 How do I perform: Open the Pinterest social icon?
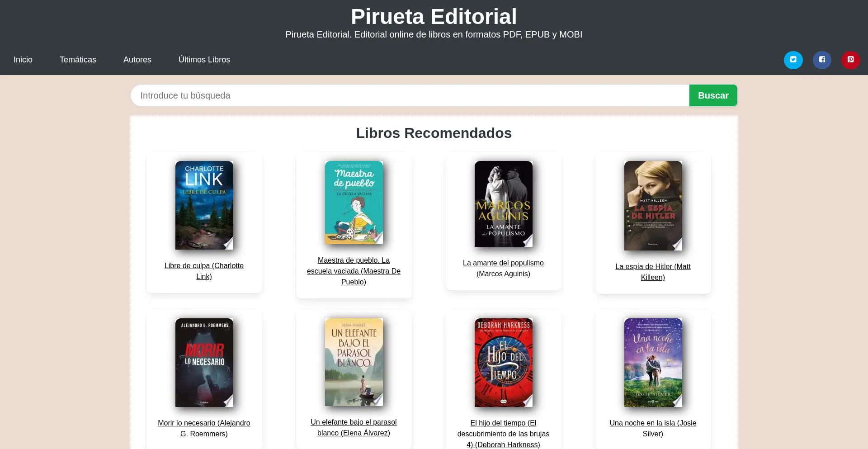[850, 60]
